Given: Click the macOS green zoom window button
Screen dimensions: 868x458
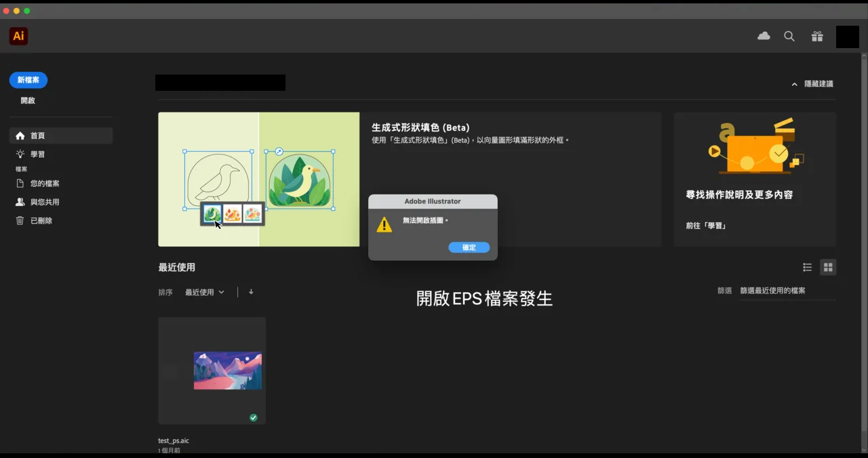Looking at the screenshot, I should click(27, 11).
